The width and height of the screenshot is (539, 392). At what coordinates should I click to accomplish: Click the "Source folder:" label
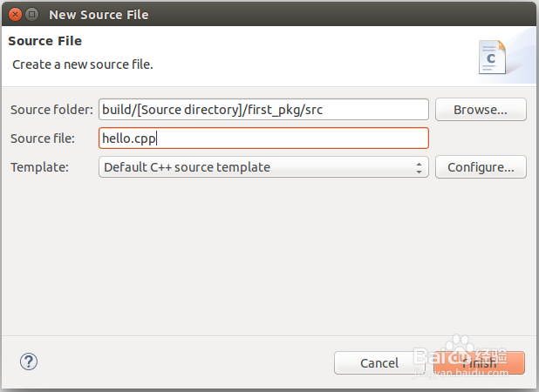51,110
